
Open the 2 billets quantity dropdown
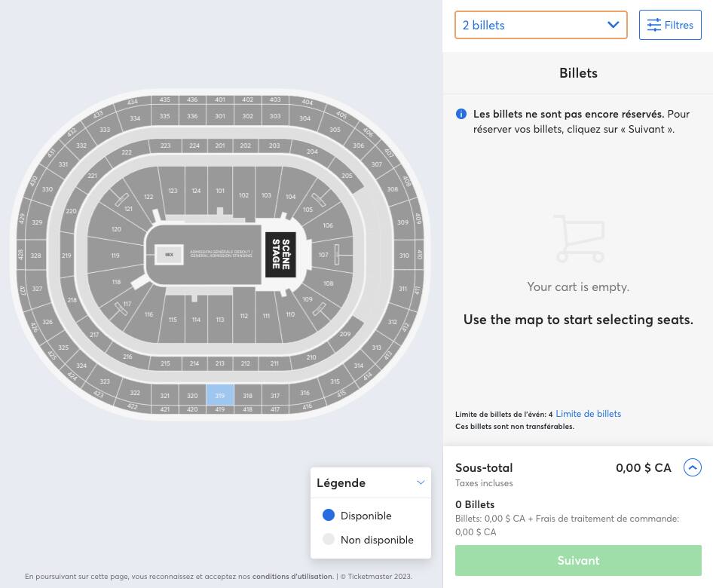coord(540,25)
